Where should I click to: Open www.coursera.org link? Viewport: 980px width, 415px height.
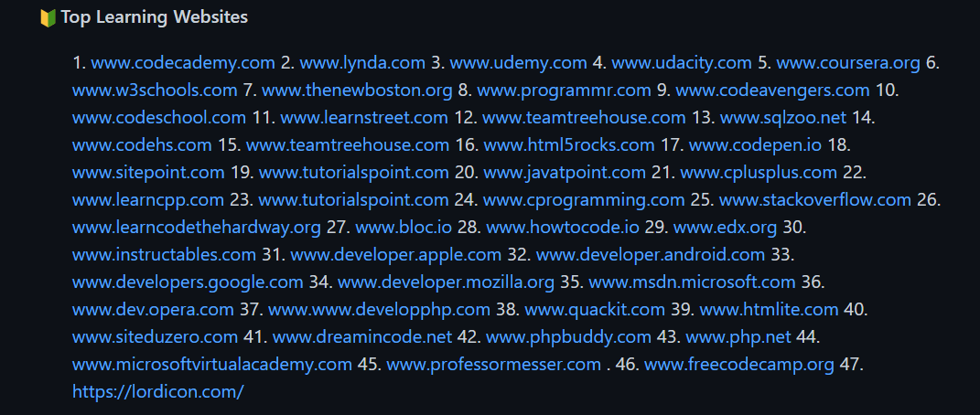(848, 62)
